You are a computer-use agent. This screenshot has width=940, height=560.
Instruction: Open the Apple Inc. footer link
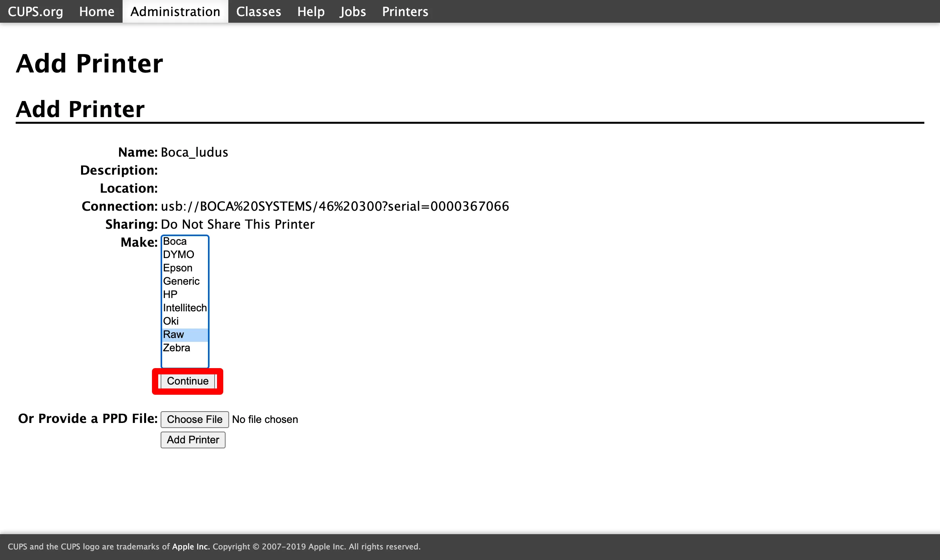tap(191, 546)
